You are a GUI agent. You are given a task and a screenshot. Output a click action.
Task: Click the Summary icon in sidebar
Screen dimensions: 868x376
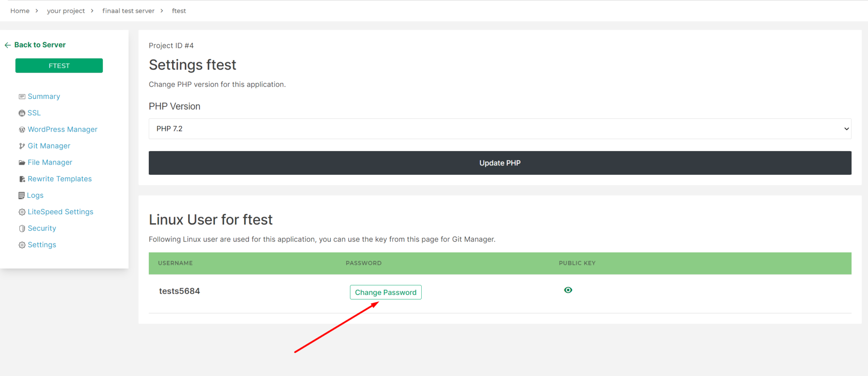tap(22, 97)
